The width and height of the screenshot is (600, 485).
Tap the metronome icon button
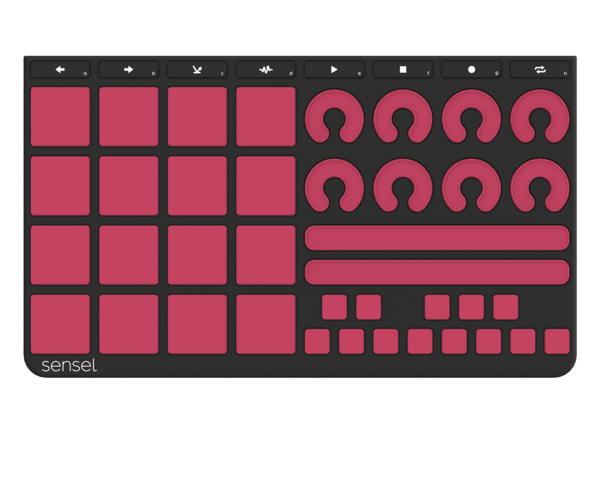tap(197, 70)
